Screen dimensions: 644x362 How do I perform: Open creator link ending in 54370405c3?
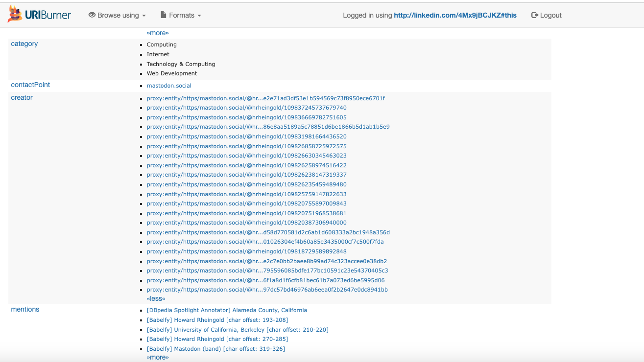tap(267, 271)
